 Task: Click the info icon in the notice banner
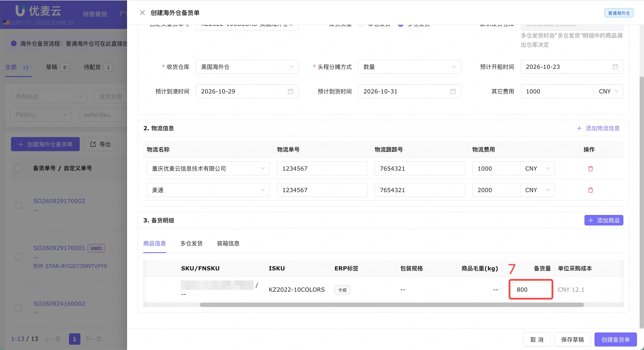[x=14, y=44]
